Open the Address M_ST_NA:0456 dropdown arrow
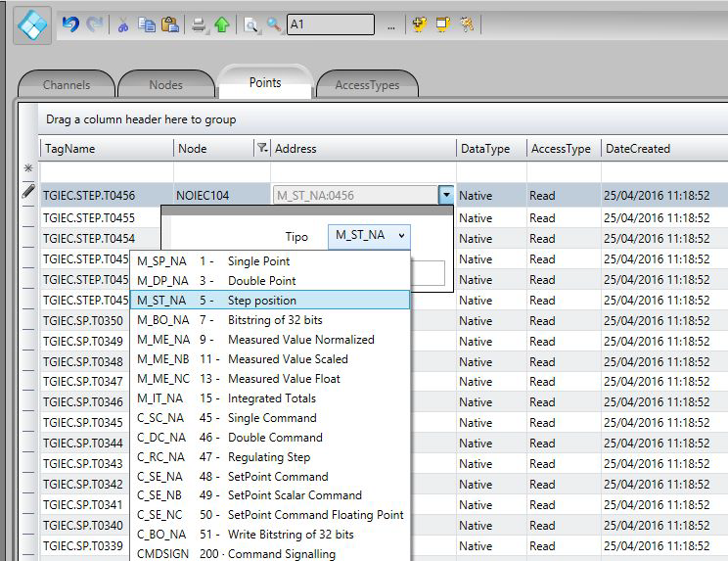This screenshot has width=728, height=561. coord(446,195)
